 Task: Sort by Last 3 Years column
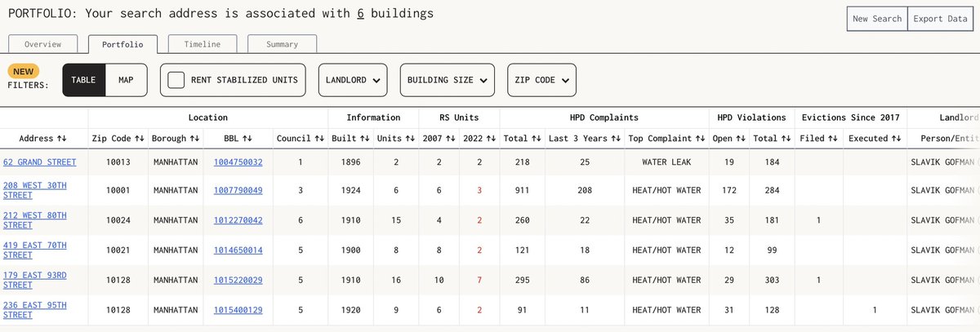tap(584, 139)
